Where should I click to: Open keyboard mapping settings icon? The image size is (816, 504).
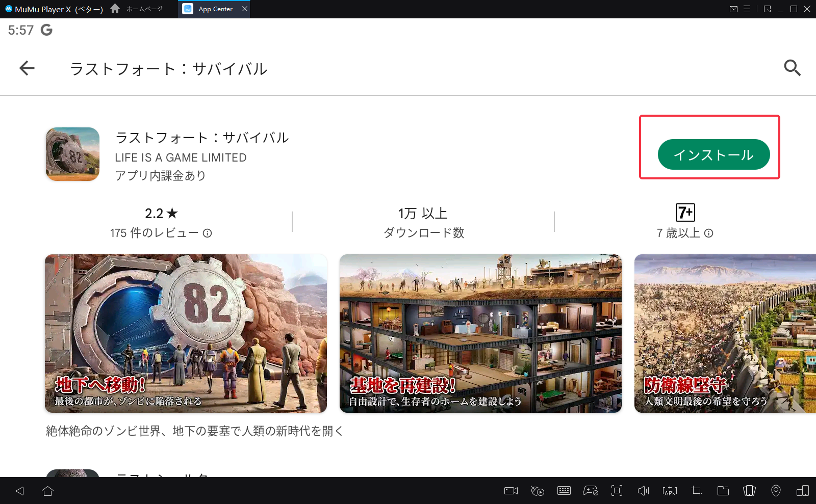pos(564,491)
